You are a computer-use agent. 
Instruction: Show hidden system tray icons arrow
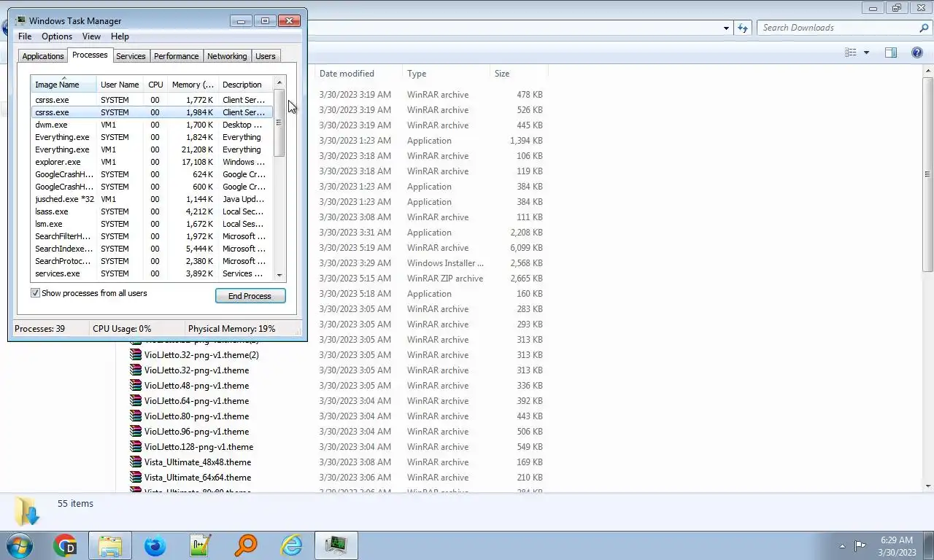click(842, 546)
